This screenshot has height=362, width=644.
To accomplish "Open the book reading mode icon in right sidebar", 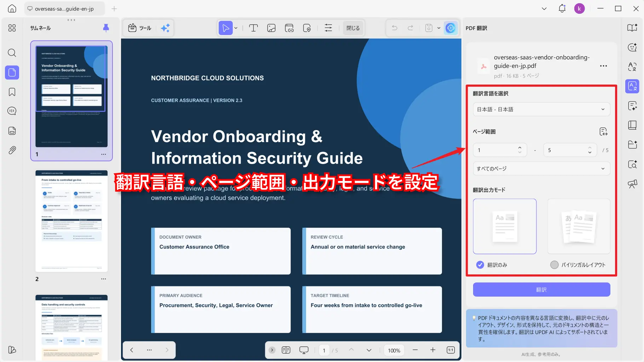I will tap(632, 28).
